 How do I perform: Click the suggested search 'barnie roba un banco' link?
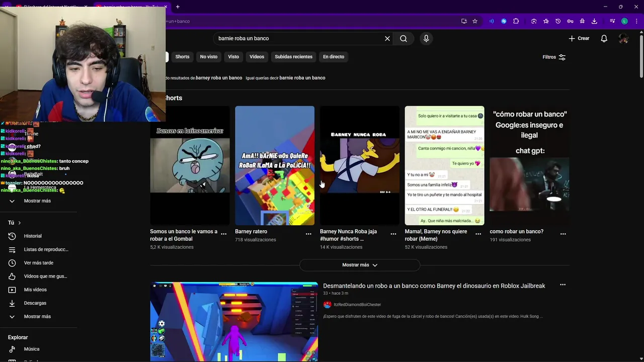[x=302, y=78]
